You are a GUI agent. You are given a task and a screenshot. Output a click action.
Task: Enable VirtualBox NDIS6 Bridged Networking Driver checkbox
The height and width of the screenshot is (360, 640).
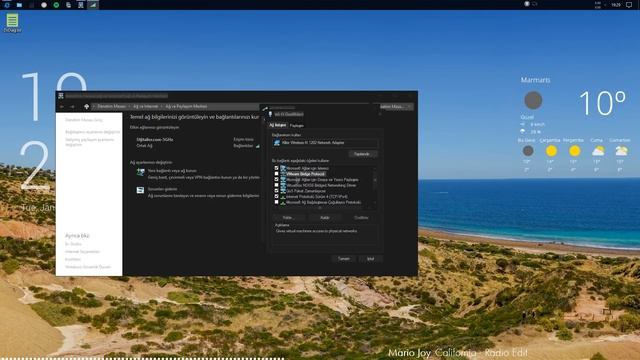pyautogui.click(x=276, y=185)
